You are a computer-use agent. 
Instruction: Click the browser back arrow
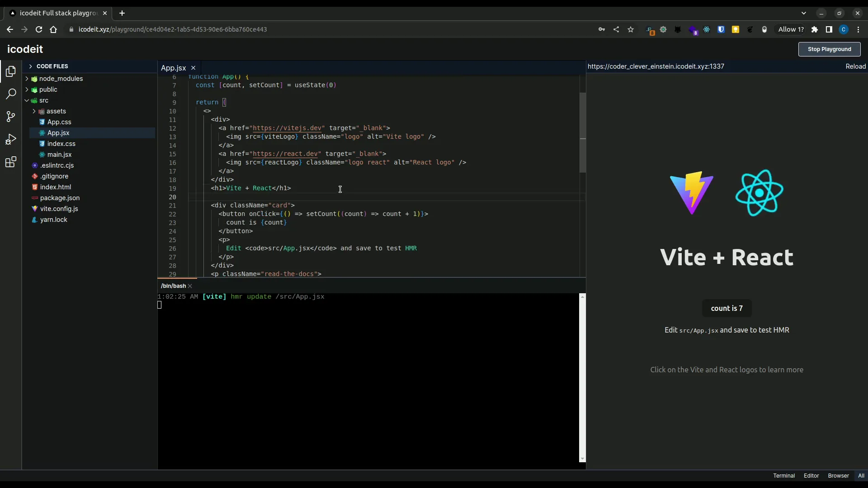(x=10, y=29)
